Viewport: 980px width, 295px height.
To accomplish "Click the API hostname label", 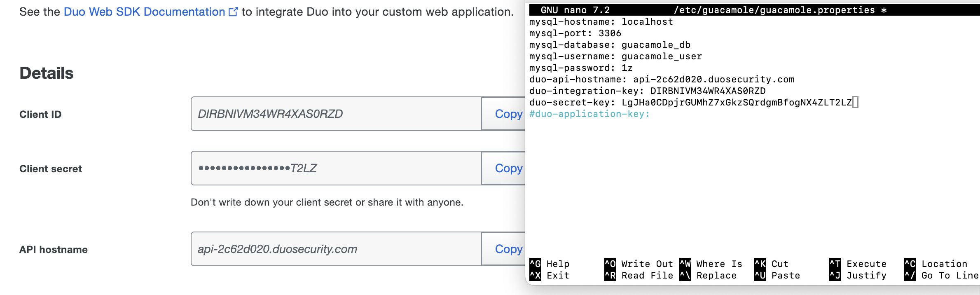I will click(x=54, y=250).
